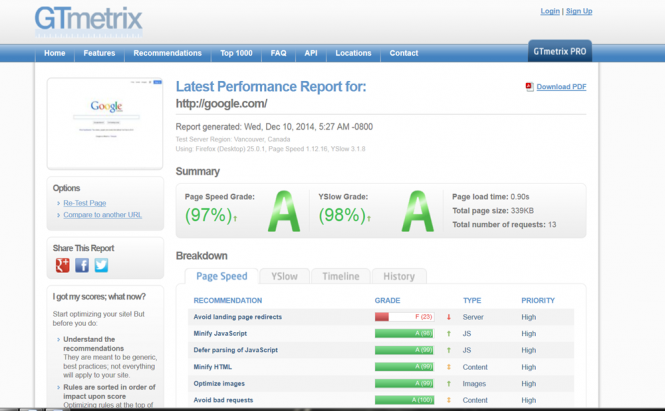Click the Login link
This screenshot has height=411, width=665.
550,11
